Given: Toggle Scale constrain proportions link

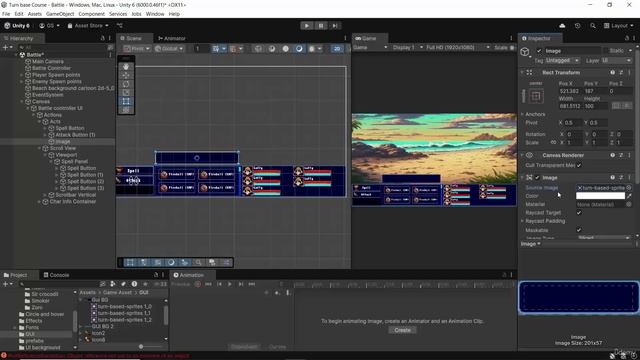Looking at the screenshot, I should (553, 142).
